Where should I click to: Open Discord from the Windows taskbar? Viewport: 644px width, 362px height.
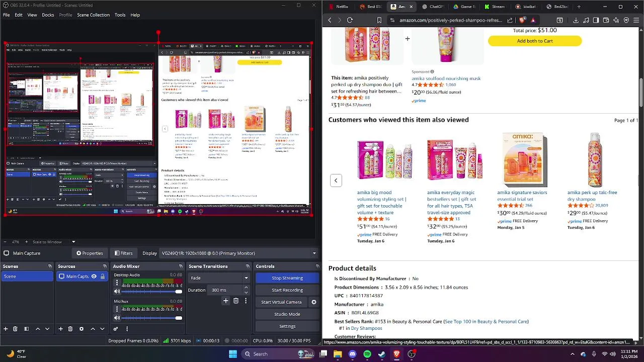(352, 354)
